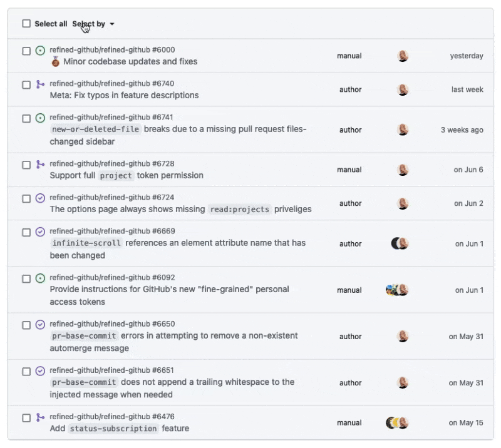This screenshot has width=501, height=448.
Task: Click pull request icon for #6740
Action: click(x=40, y=84)
